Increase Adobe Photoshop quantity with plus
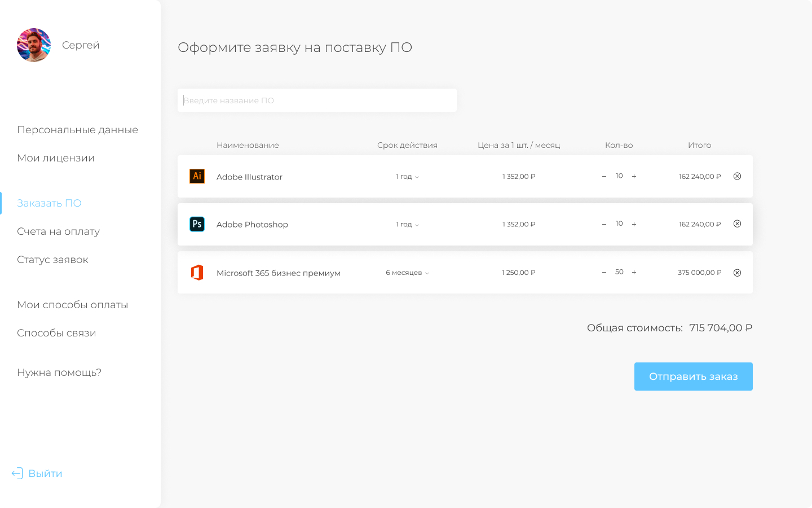This screenshot has height=508, width=812. 634,224
